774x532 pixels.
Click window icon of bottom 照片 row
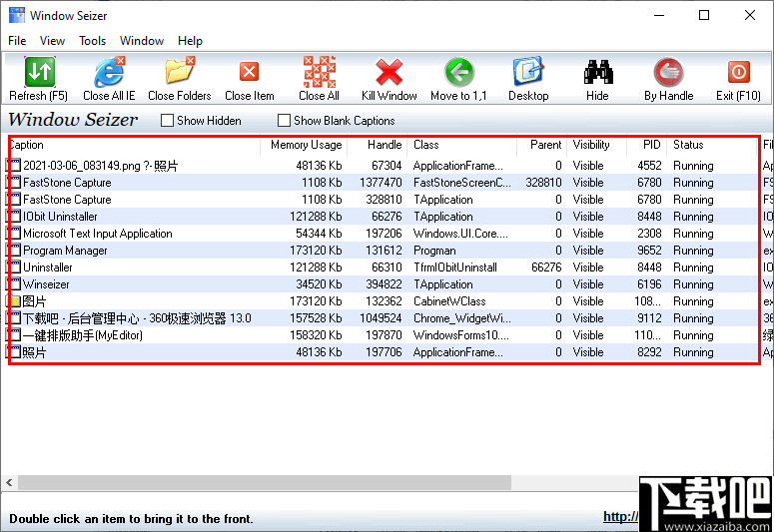pyautogui.click(x=14, y=352)
